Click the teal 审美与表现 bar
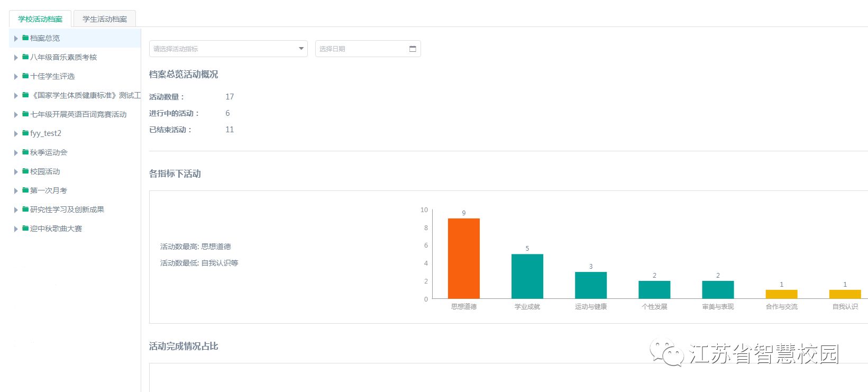The image size is (868, 392). click(x=718, y=290)
